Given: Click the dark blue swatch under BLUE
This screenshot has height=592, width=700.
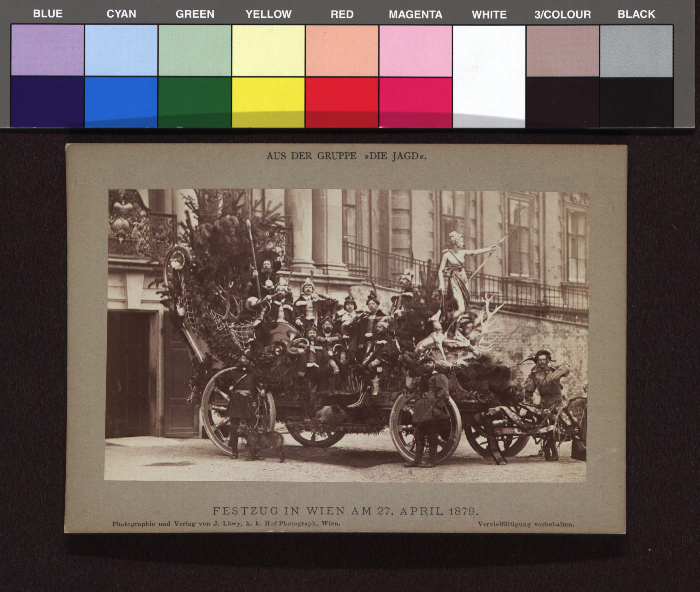Looking at the screenshot, I should coord(47,102).
